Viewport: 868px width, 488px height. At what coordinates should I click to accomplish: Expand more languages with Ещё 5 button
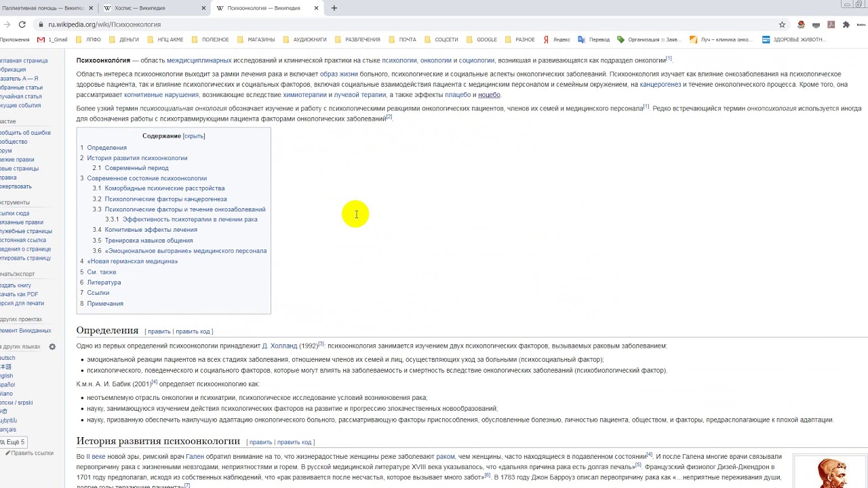[x=12, y=442]
